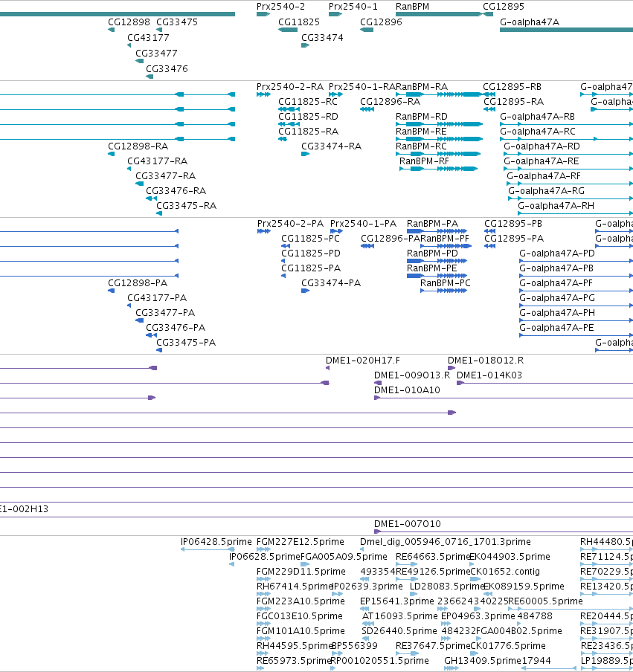633x672 pixels.
Task: Select the Prx2540-2 gene label in top track
Action: [280, 7]
